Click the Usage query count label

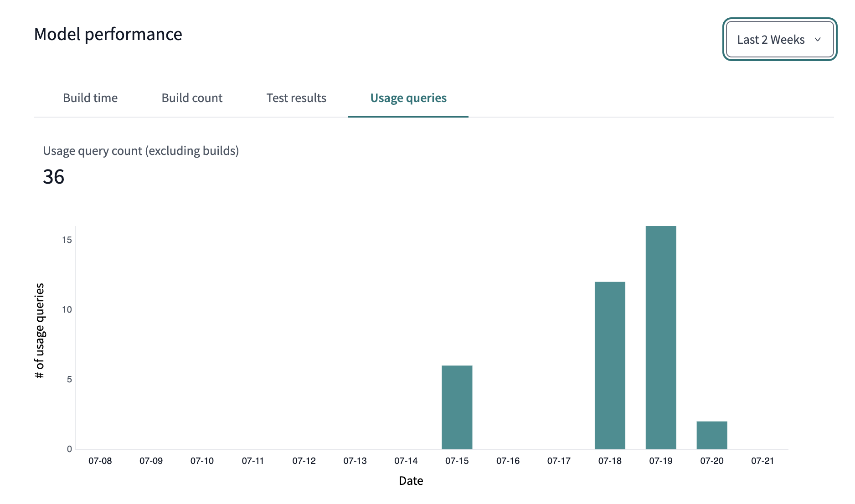[141, 151]
